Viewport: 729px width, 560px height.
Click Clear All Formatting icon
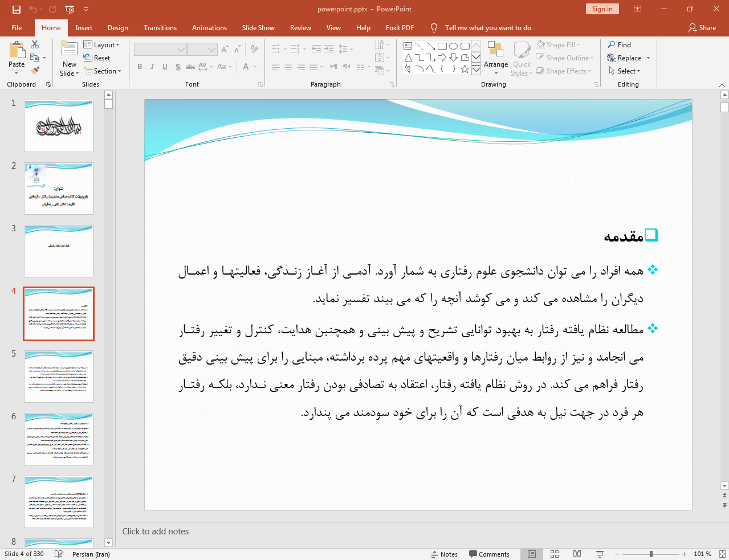click(255, 49)
